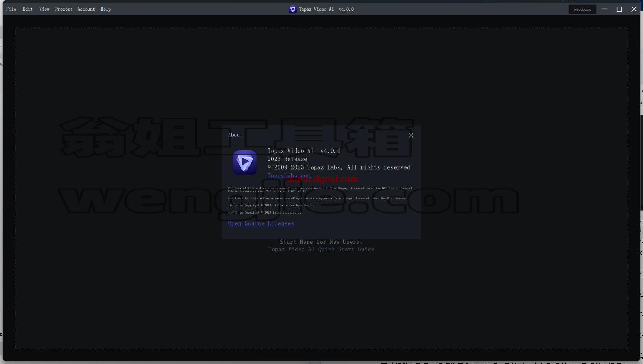
Task: Minimize the Topaz Video AI window
Action: tap(605, 9)
